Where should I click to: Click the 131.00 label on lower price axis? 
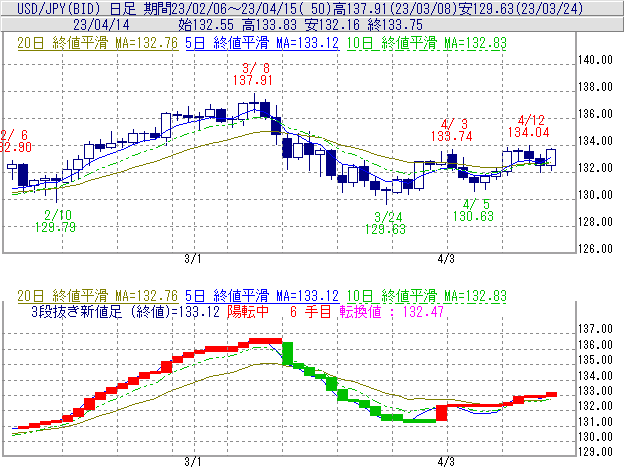(595, 421)
